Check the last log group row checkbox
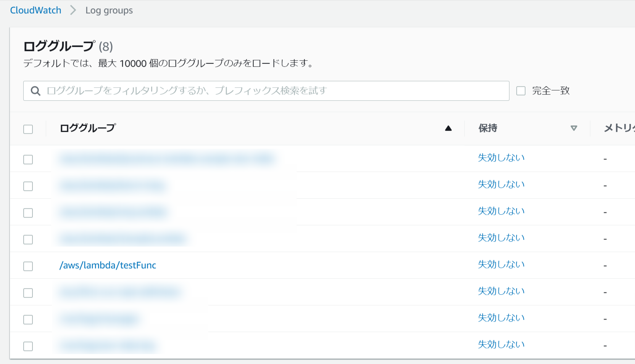The image size is (635, 364). 28,346
